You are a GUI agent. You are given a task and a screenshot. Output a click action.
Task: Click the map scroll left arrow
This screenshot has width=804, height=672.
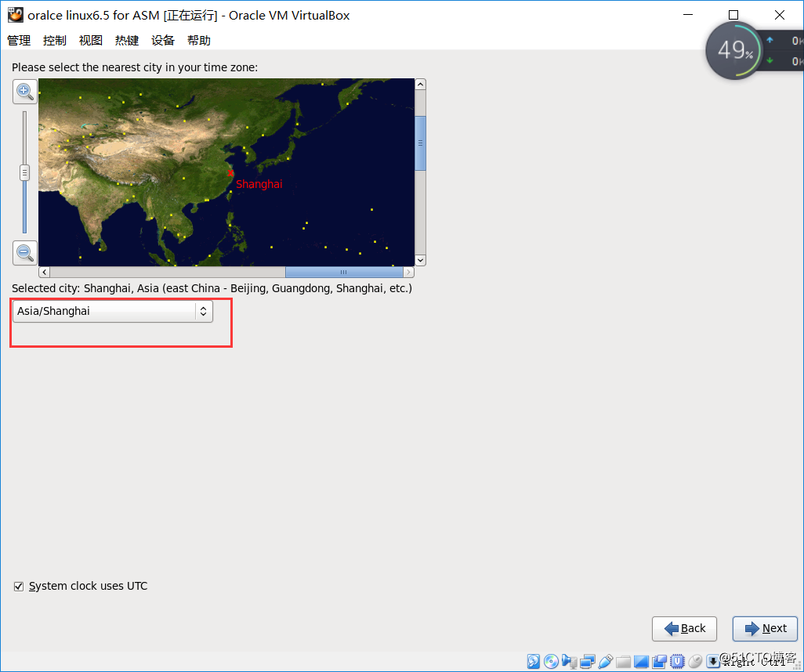[x=44, y=272]
